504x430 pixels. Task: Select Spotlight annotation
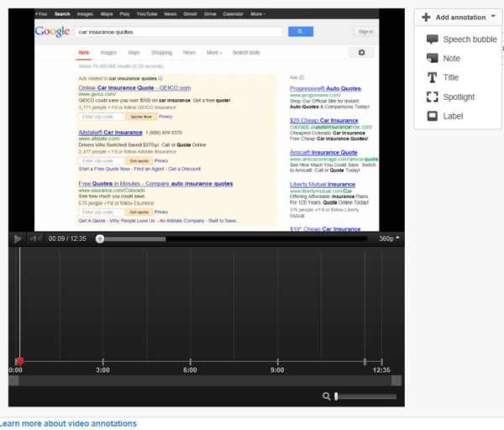(450, 97)
